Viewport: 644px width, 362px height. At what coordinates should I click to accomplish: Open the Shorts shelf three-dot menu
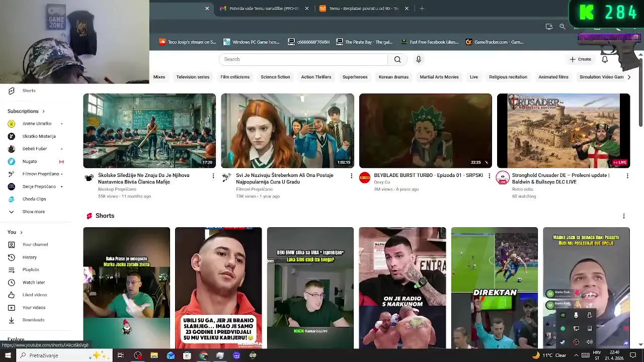tap(624, 216)
